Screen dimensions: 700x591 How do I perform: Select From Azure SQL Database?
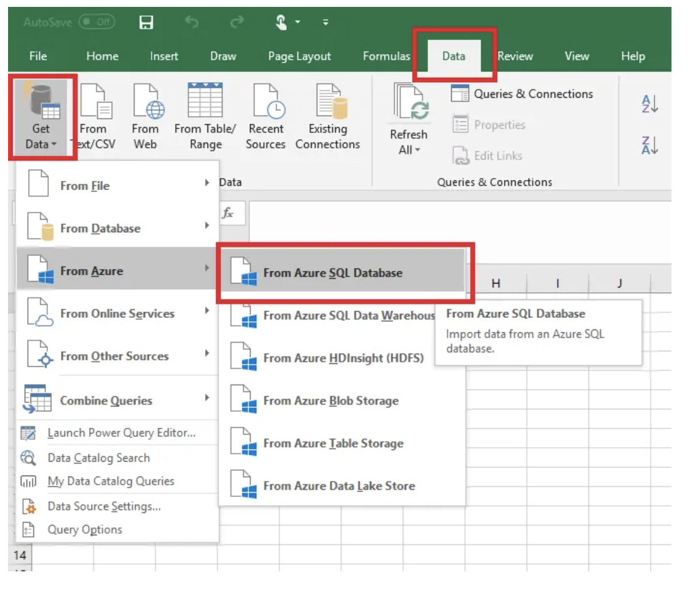pyautogui.click(x=333, y=273)
